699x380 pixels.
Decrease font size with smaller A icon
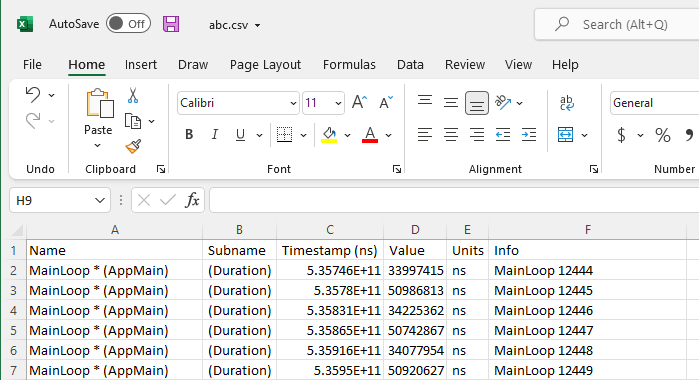coord(386,103)
